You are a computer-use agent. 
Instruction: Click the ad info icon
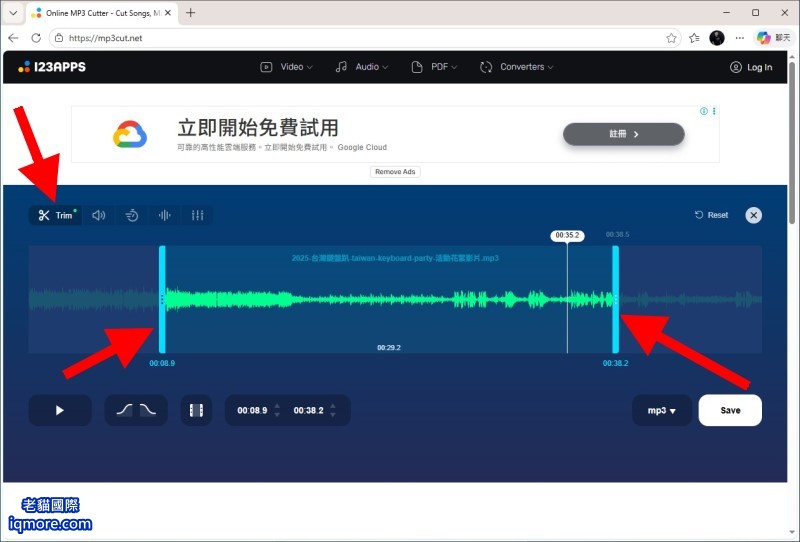pos(704,111)
